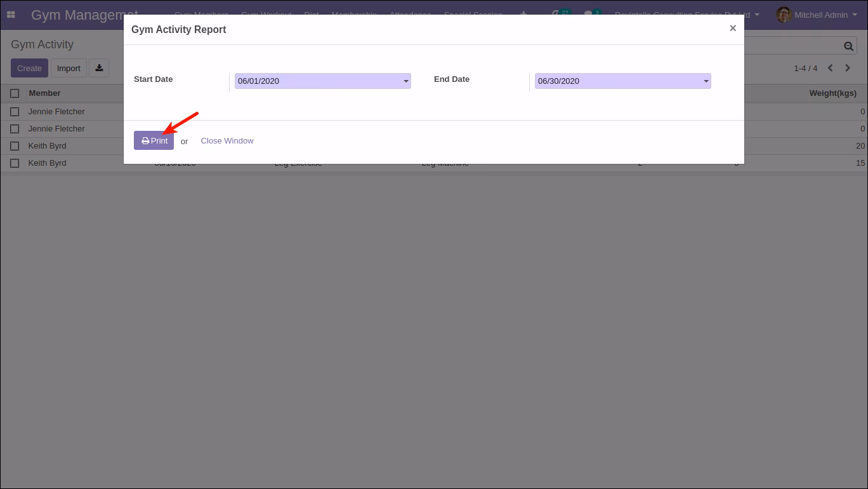868x489 pixels.
Task: Sort by the Member column header
Action: pyautogui.click(x=44, y=93)
